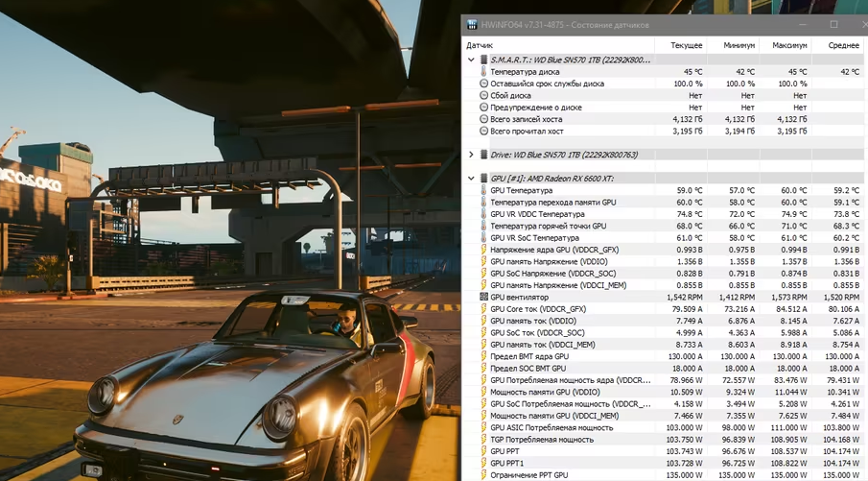Click lightning icon beside GPU ASIC Потребляемая мощность
The width and height of the screenshot is (868, 481).
click(x=483, y=428)
